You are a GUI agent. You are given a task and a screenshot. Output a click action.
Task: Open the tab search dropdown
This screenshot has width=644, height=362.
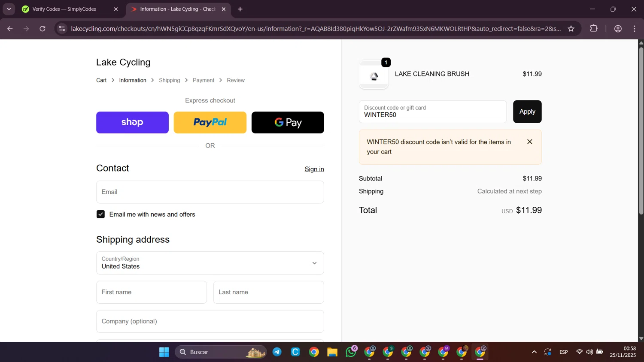[9, 9]
